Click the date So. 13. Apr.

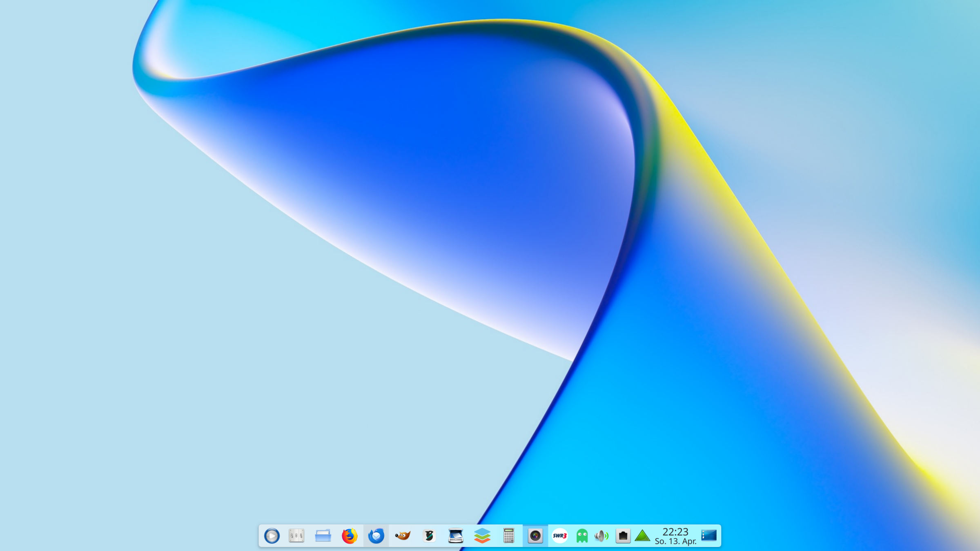[x=675, y=542]
